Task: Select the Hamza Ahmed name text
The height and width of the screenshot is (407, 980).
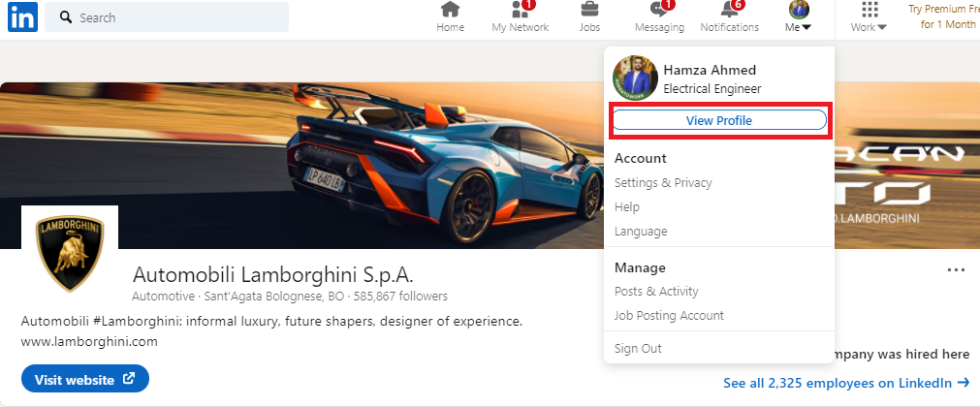Action: click(710, 70)
